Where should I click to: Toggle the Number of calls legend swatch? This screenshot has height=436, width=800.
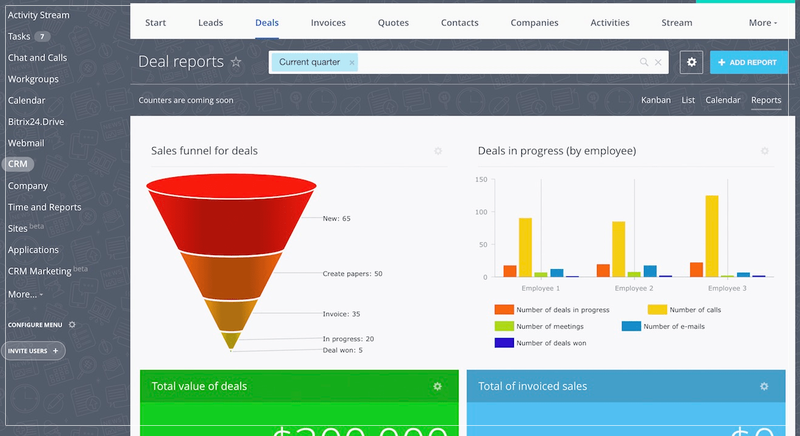657,310
